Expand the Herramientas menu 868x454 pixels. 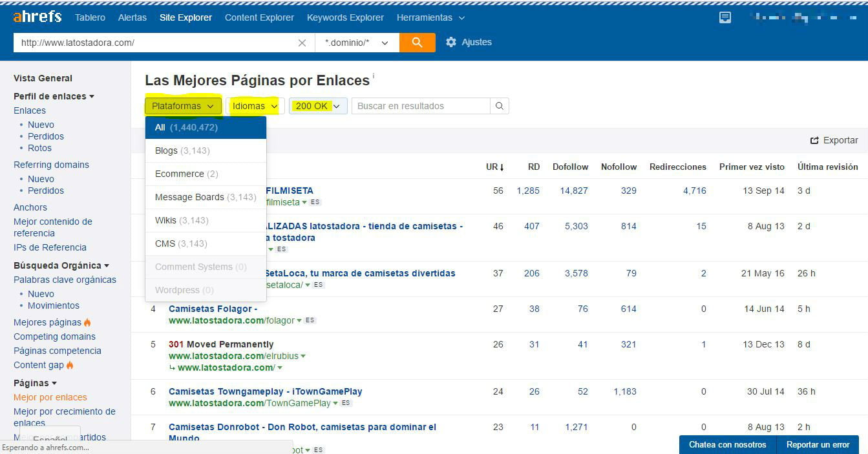(430, 17)
